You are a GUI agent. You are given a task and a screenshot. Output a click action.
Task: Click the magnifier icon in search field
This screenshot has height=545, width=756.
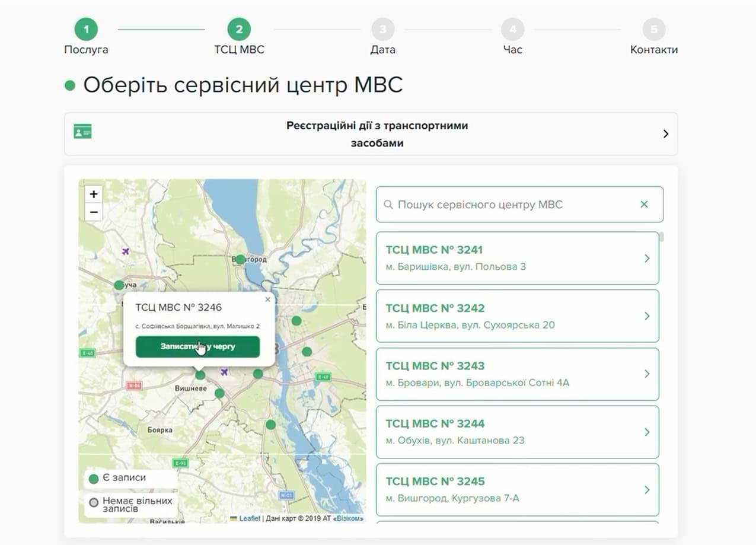[388, 205]
